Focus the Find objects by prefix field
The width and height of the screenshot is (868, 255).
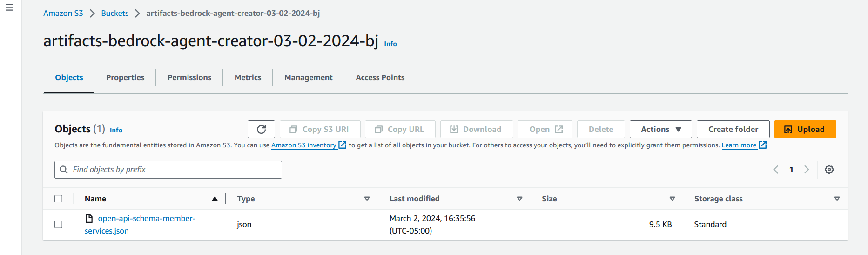point(168,170)
